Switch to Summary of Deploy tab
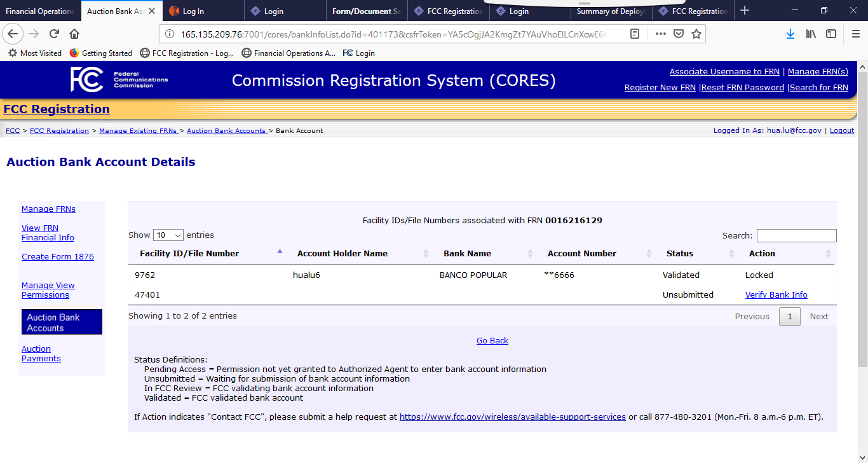868x463 pixels. [x=611, y=11]
